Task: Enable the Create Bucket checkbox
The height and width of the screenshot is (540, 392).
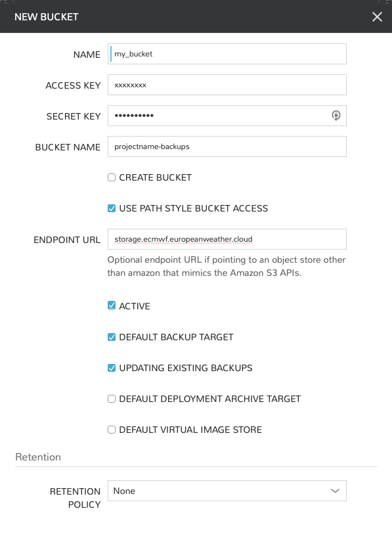Action: point(112,177)
